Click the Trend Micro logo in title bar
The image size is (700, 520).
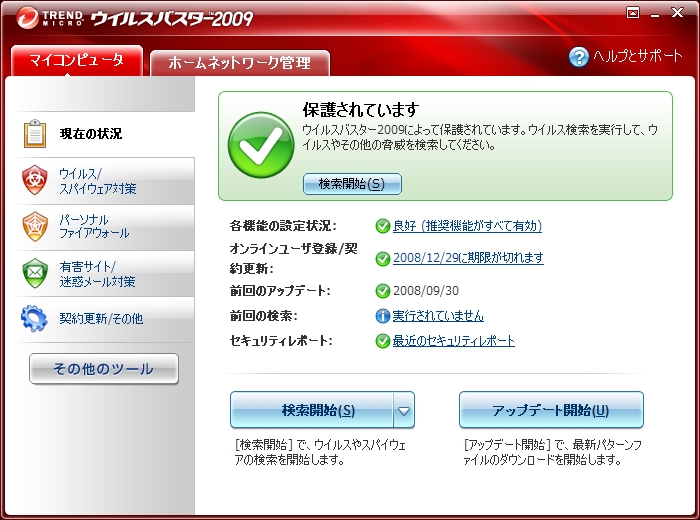[x=50, y=18]
